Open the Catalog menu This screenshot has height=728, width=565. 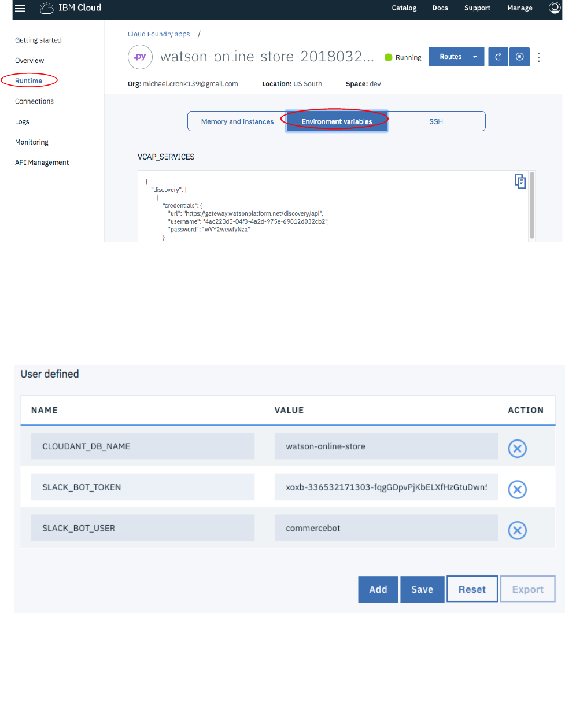[404, 8]
